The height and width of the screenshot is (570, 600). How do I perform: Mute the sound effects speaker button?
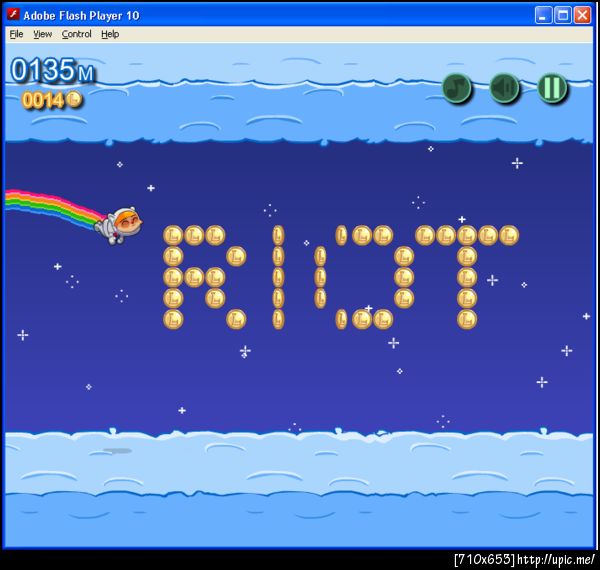point(504,88)
